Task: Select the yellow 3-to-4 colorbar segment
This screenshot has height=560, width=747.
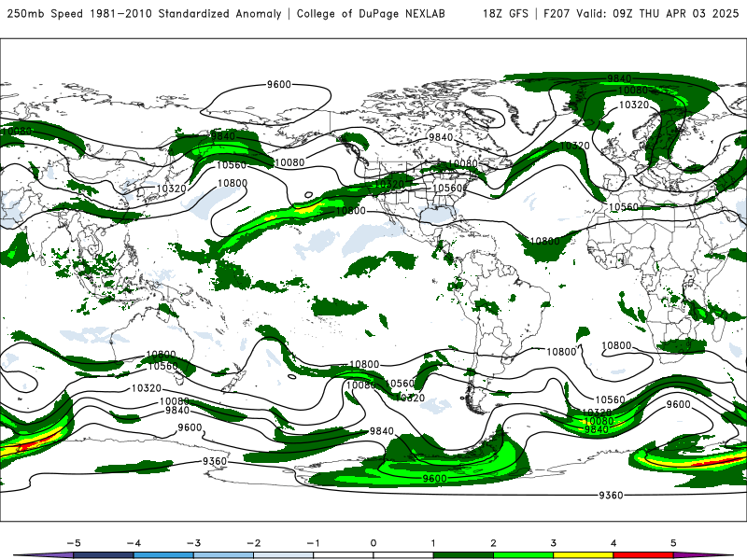Action: (583, 555)
